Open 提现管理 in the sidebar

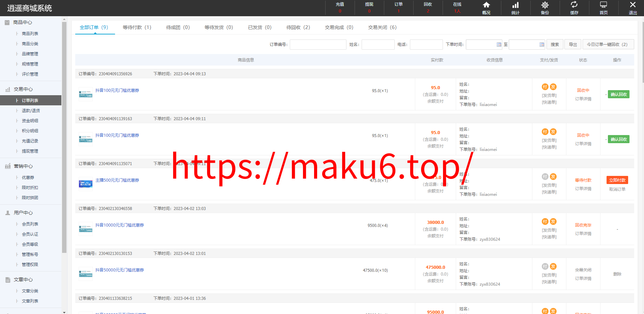pyautogui.click(x=30, y=151)
